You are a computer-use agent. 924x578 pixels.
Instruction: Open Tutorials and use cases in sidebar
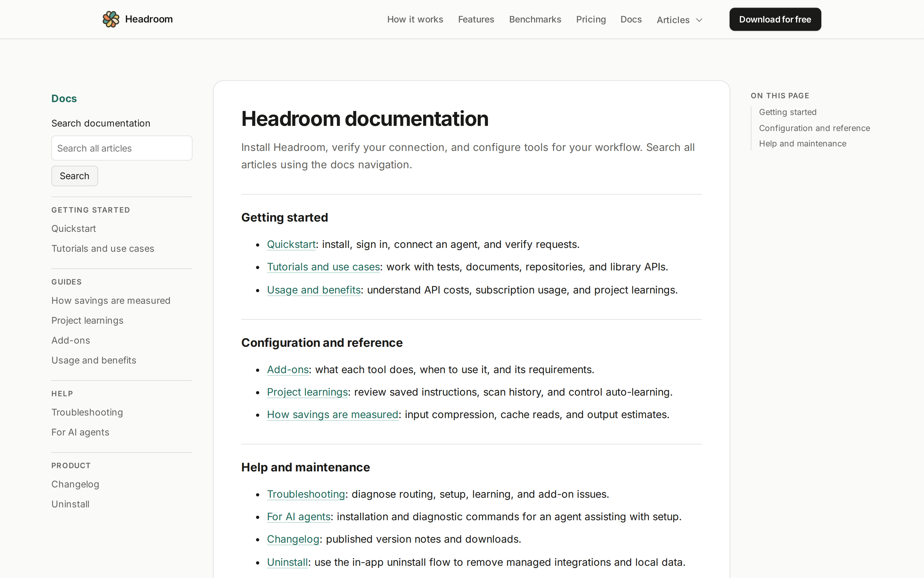[103, 249]
